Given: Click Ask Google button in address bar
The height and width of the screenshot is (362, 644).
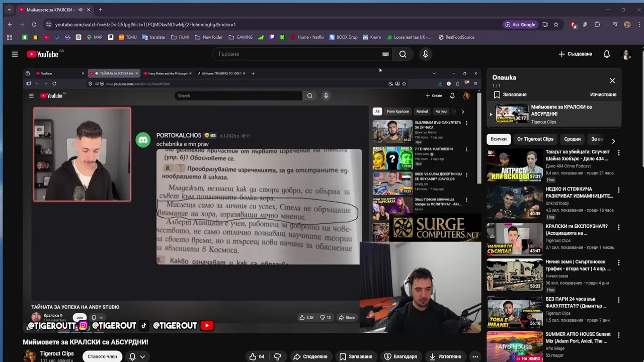Looking at the screenshot, I should point(520,24).
